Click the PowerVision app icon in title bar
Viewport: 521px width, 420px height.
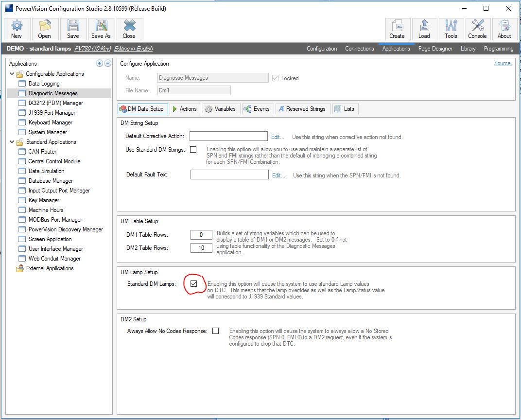coord(9,8)
